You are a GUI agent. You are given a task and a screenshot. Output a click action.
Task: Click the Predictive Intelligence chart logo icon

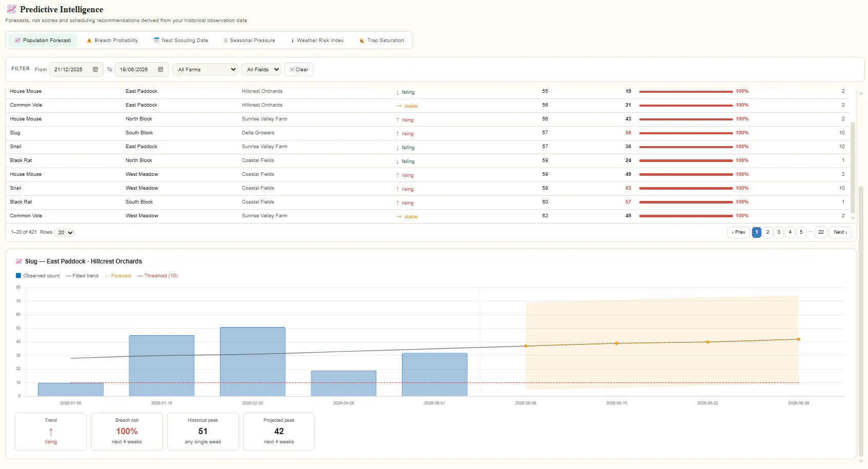11,9
